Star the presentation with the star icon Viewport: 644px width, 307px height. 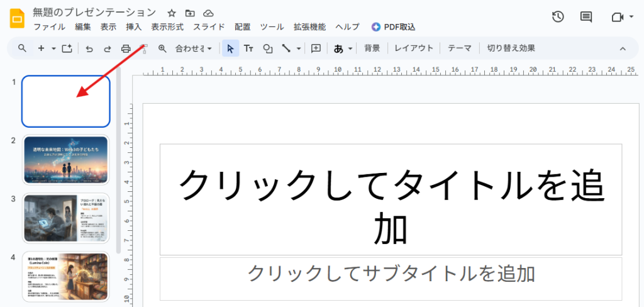click(171, 13)
